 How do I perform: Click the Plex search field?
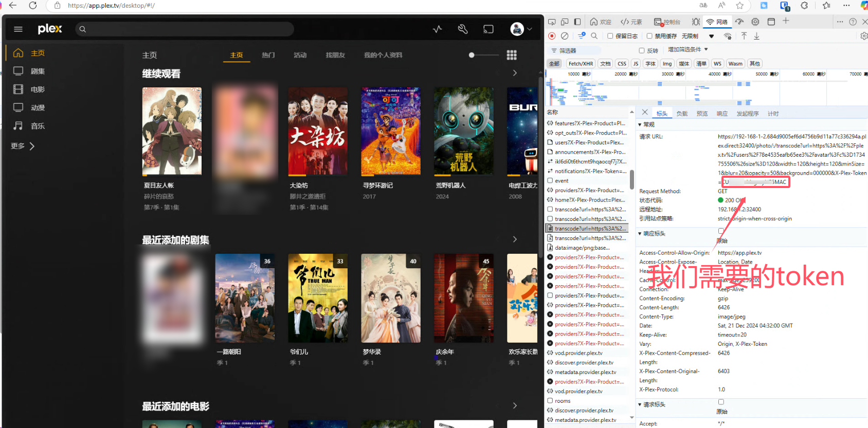click(185, 29)
